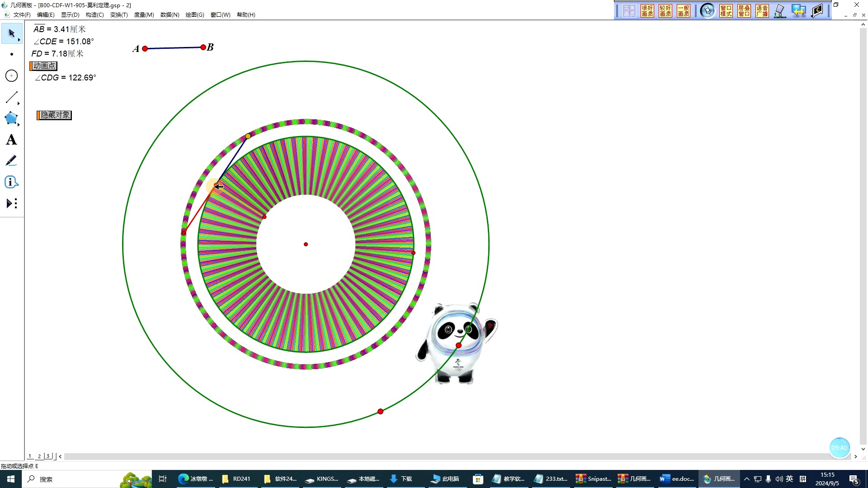Expand the Straightedge tool variants triangle

click(x=19, y=103)
